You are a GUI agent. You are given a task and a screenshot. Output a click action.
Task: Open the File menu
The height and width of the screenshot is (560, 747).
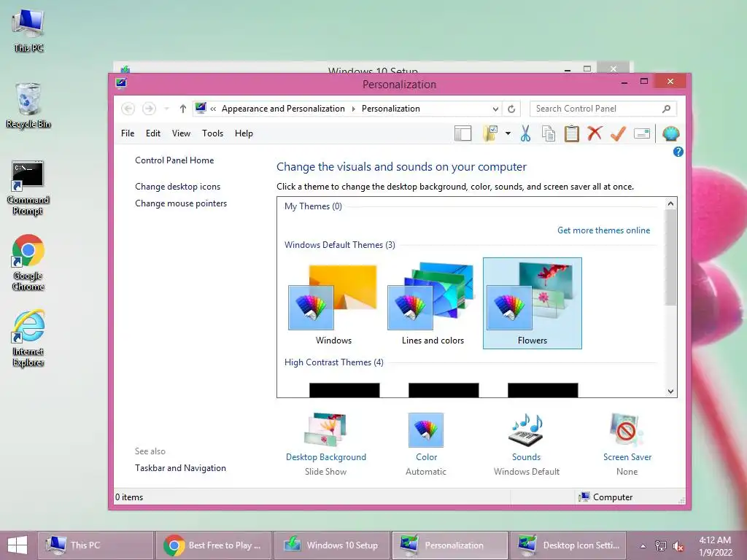pyautogui.click(x=128, y=133)
